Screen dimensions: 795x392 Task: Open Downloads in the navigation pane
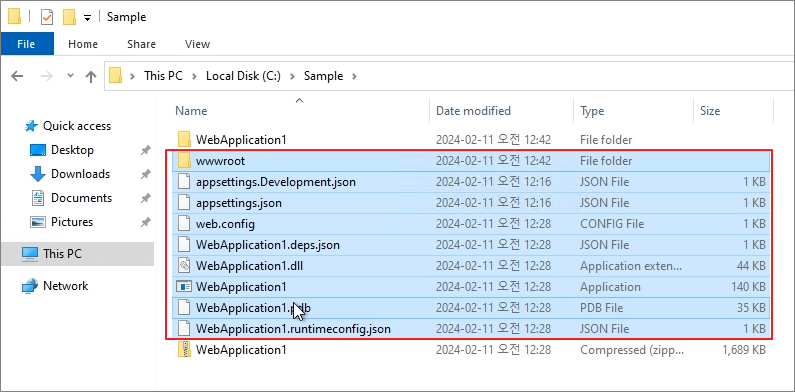click(81, 174)
